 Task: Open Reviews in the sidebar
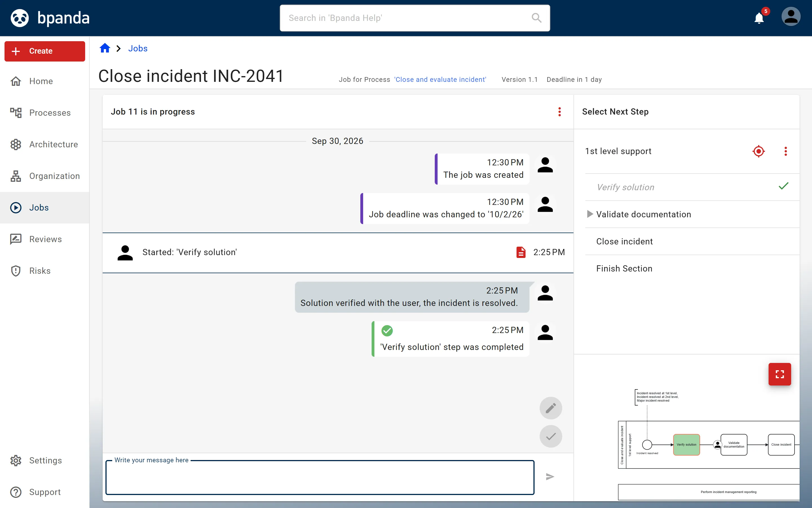pyautogui.click(x=45, y=239)
